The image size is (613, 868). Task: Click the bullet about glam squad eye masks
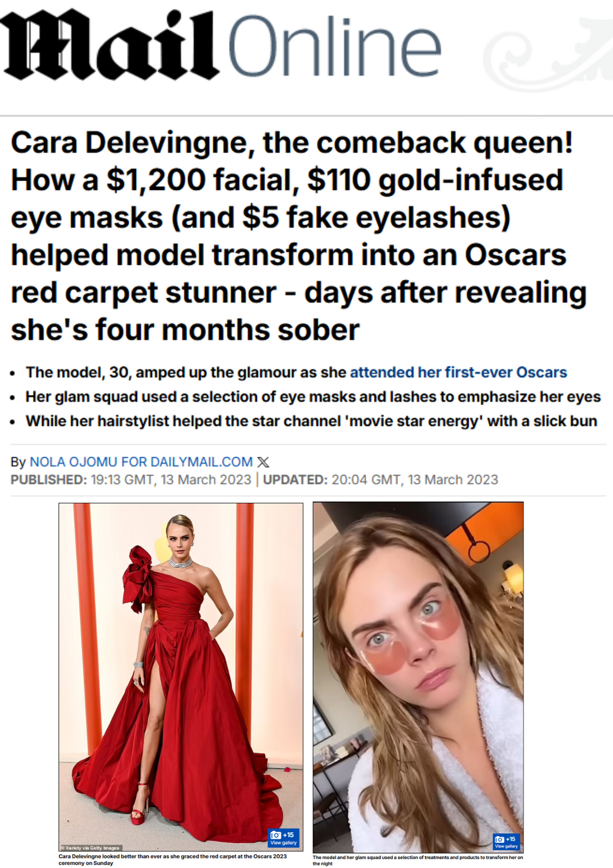(313, 397)
